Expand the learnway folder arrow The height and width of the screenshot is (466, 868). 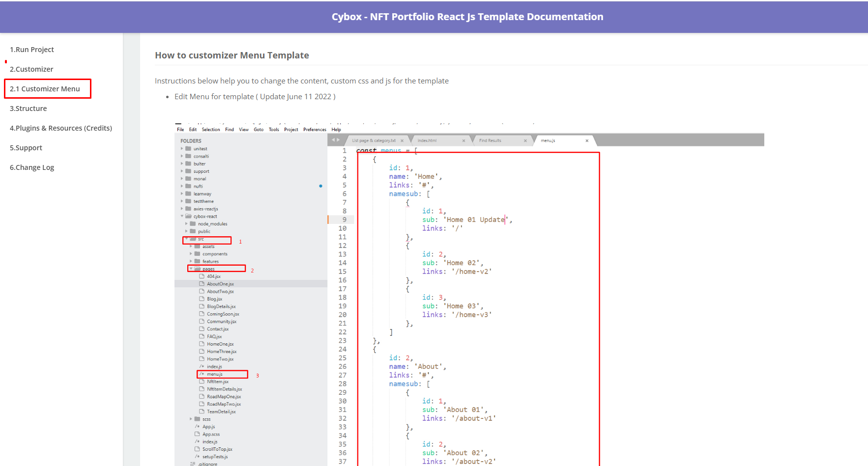coord(182,193)
